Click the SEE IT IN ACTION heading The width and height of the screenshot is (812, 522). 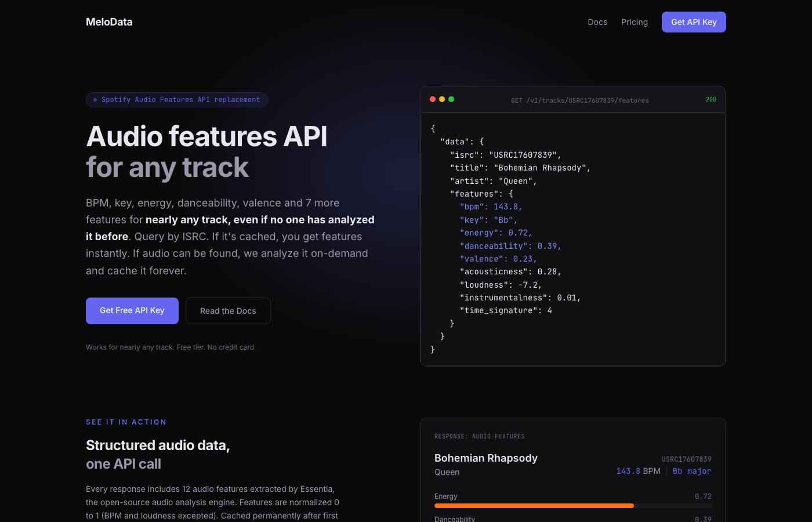click(x=126, y=422)
